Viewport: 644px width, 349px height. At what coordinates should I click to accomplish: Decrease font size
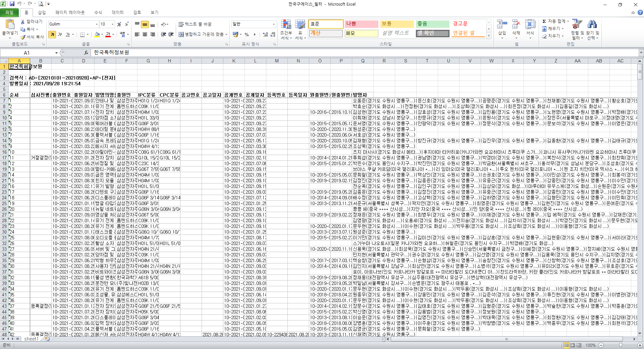point(126,24)
